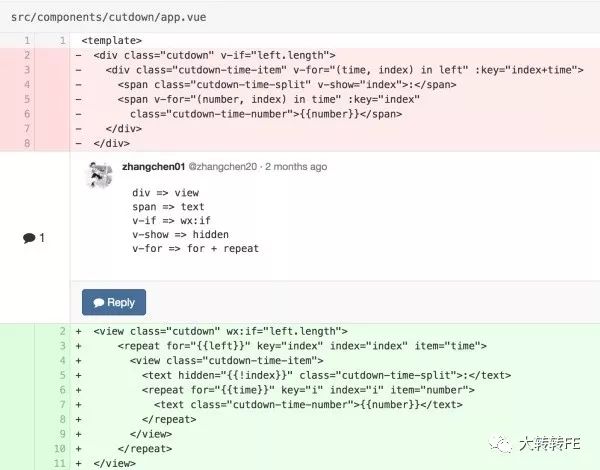Click the unchanged <template> code line
Viewport: 600px width, 470px height.
click(x=111, y=40)
